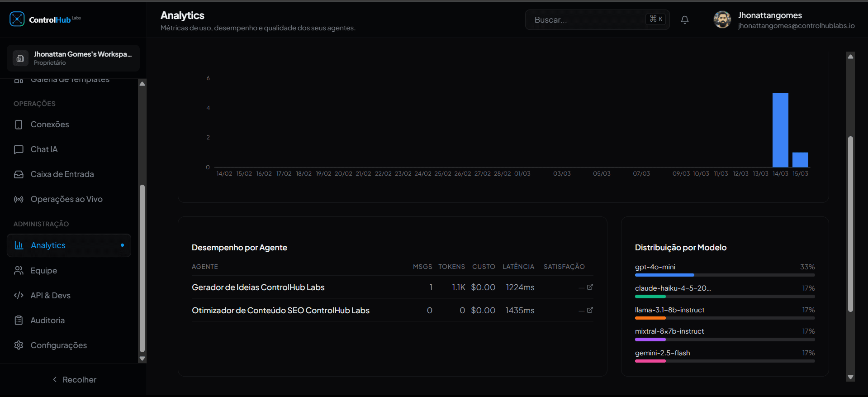868x397 pixels.
Task: Go to Chat IA
Action: coord(69,149)
